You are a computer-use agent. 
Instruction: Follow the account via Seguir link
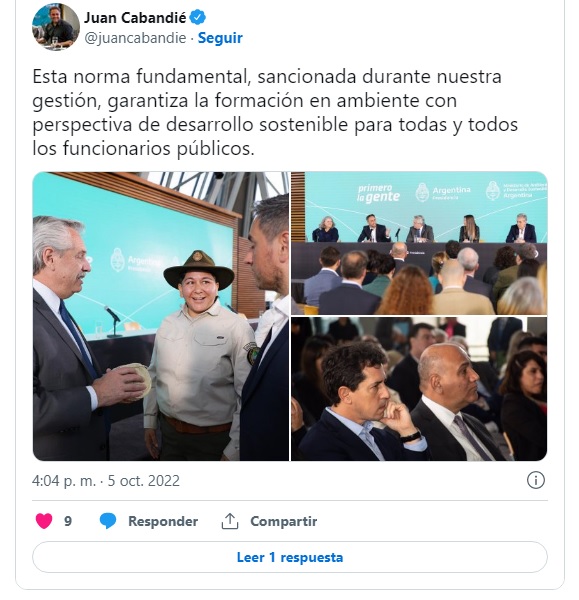(x=220, y=38)
